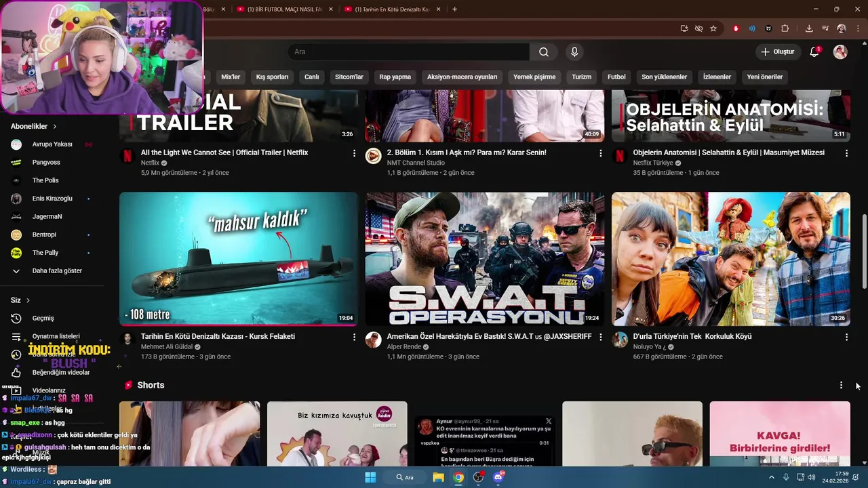Open OBS Studio from taskbar

pos(479,477)
